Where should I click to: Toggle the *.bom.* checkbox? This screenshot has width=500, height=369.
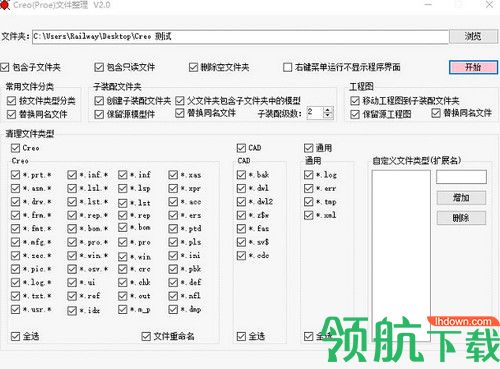coord(72,228)
